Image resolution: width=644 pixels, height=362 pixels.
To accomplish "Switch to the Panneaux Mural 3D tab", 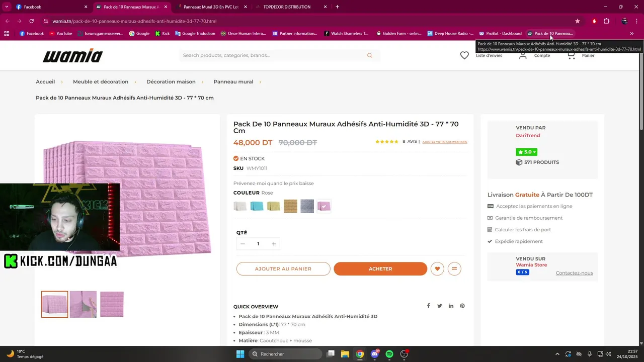I will coord(210,7).
